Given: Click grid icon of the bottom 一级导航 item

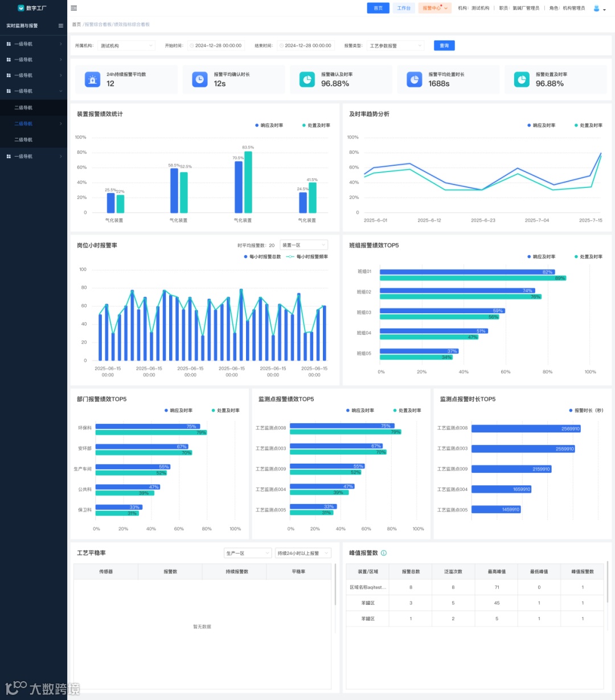Looking at the screenshot, I should [x=9, y=156].
